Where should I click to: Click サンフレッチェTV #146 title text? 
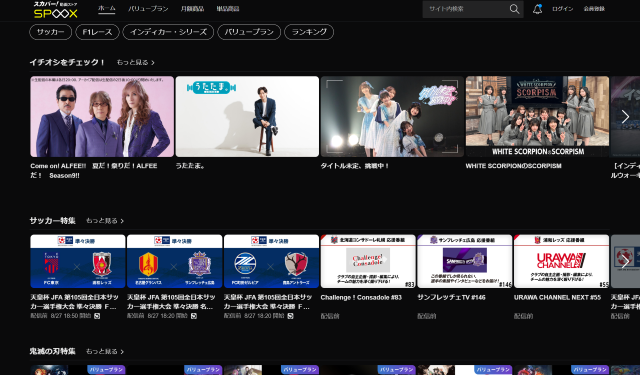[x=451, y=297]
